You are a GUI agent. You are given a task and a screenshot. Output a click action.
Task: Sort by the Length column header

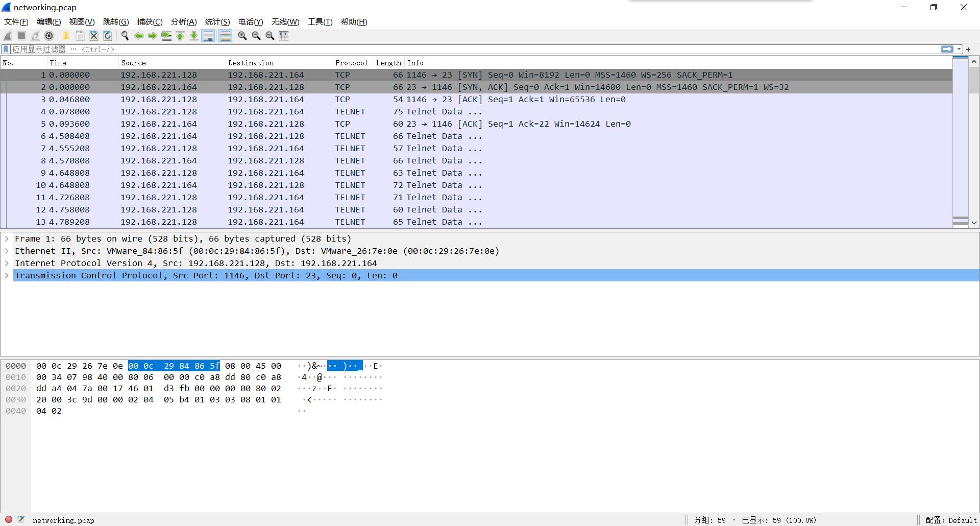point(389,63)
